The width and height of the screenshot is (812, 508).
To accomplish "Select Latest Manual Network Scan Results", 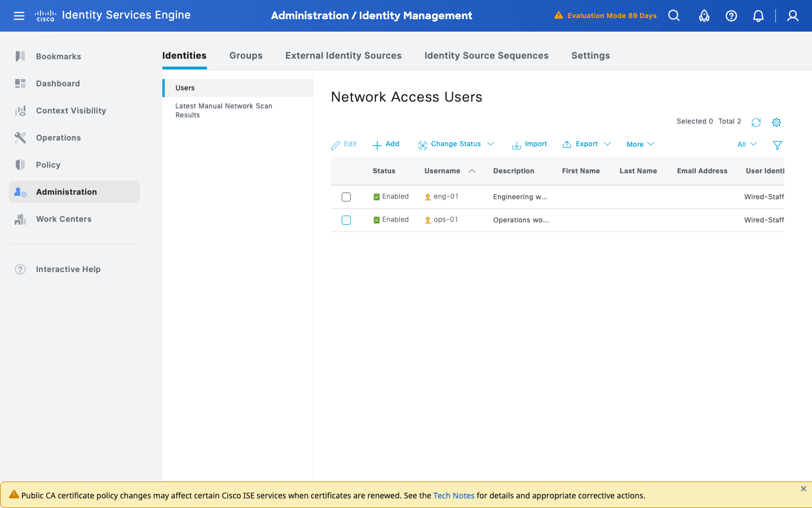I will (x=224, y=111).
